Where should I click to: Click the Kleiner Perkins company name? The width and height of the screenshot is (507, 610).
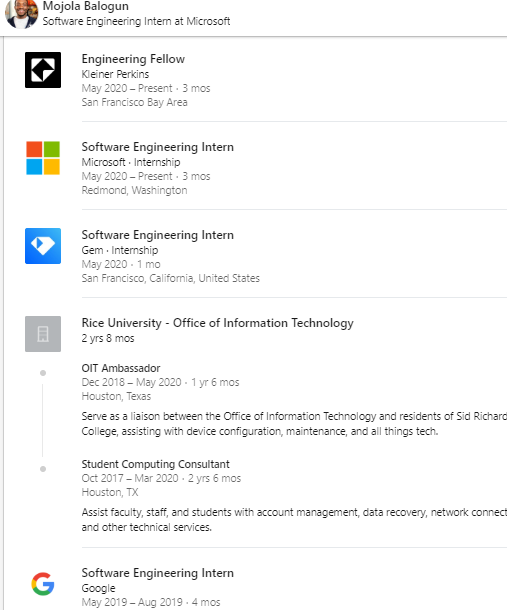coord(115,74)
